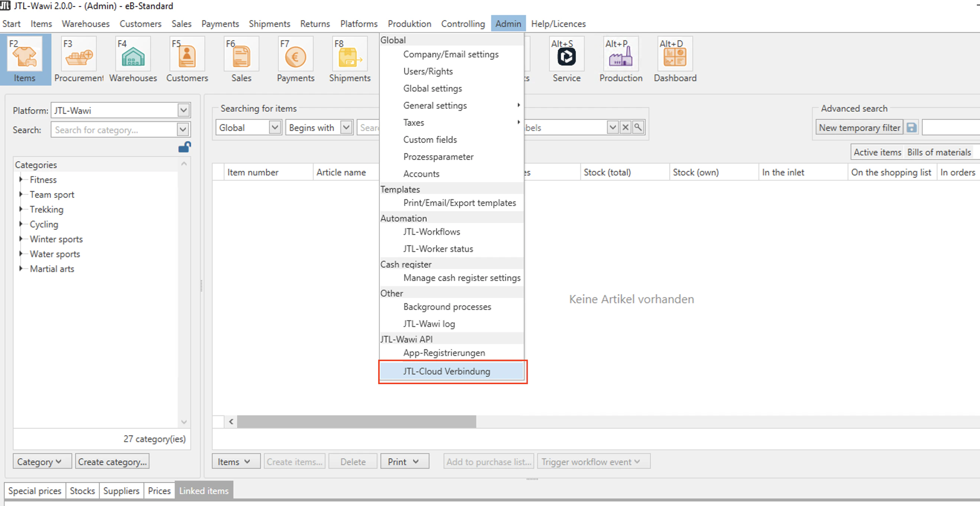Switch on the Active items filter
980x506 pixels.
877,152
